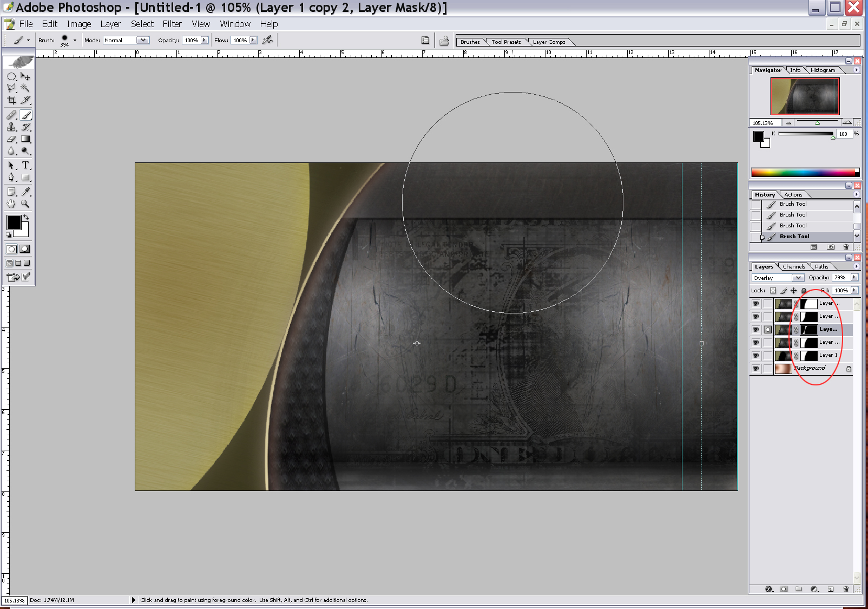
Task: Select the Pen tool
Action: point(11,177)
